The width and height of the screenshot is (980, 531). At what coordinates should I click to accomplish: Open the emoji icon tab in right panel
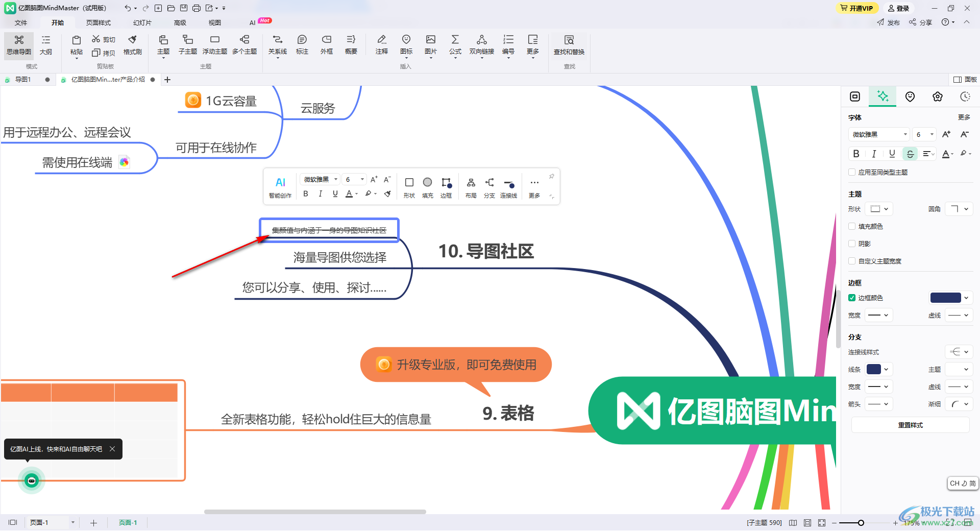tap(910, 96)
